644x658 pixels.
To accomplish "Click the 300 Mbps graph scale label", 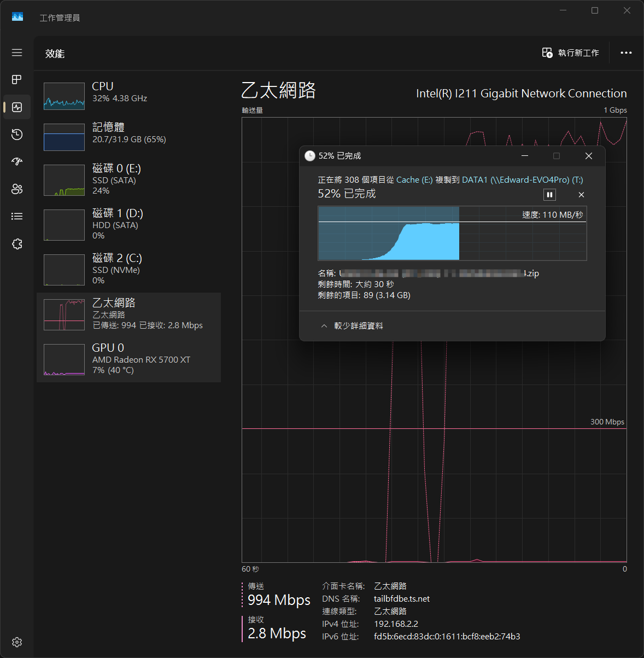I will pyautogui.click(x=607, y=422).
